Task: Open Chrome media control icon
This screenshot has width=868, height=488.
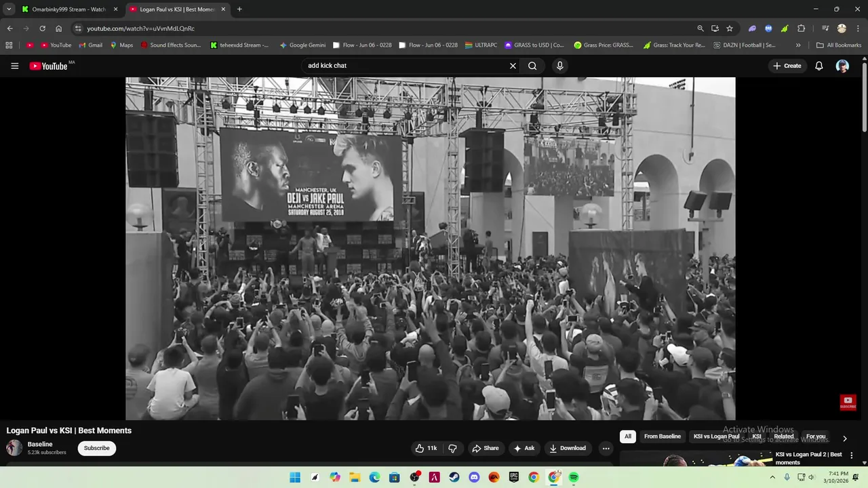Action: (x=825, y=28)
